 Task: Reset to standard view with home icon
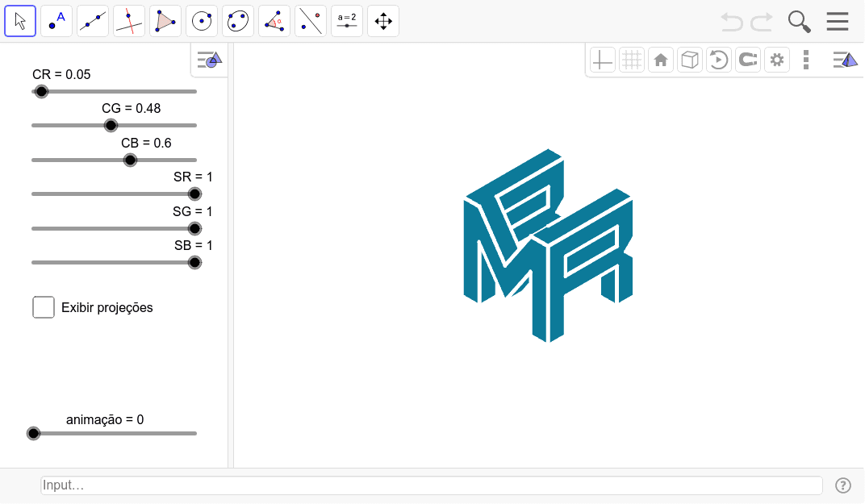tap(661, 60)
